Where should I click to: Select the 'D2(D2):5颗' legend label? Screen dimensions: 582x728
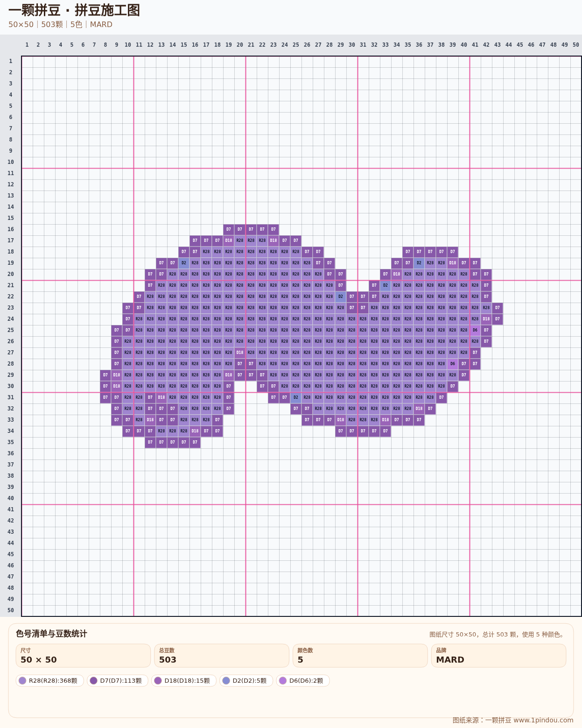(x=250, y=681)
